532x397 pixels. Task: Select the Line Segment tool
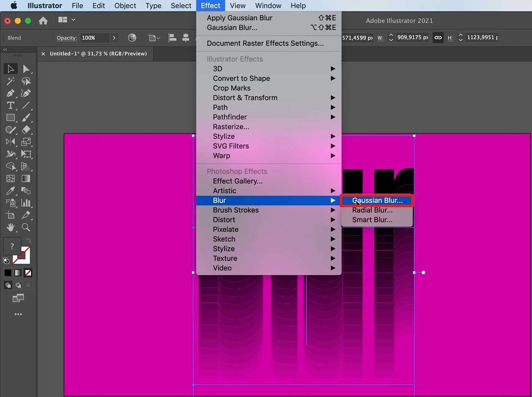26,105
